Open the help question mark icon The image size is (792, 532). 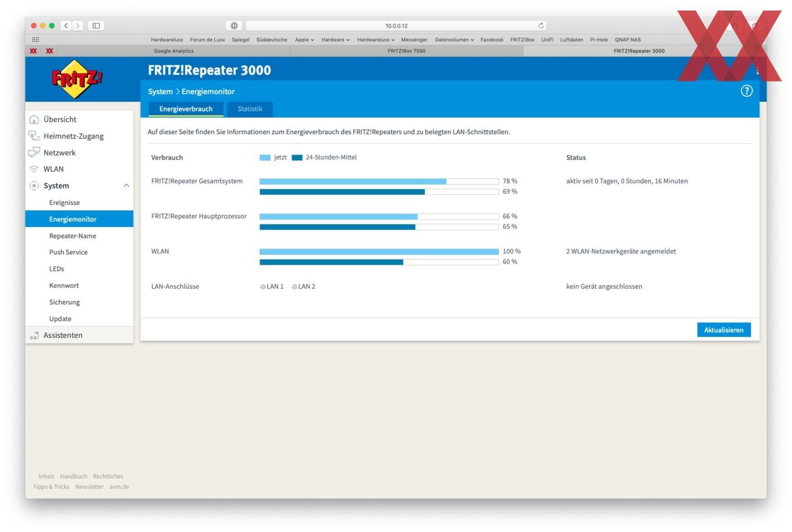point(747,91)
